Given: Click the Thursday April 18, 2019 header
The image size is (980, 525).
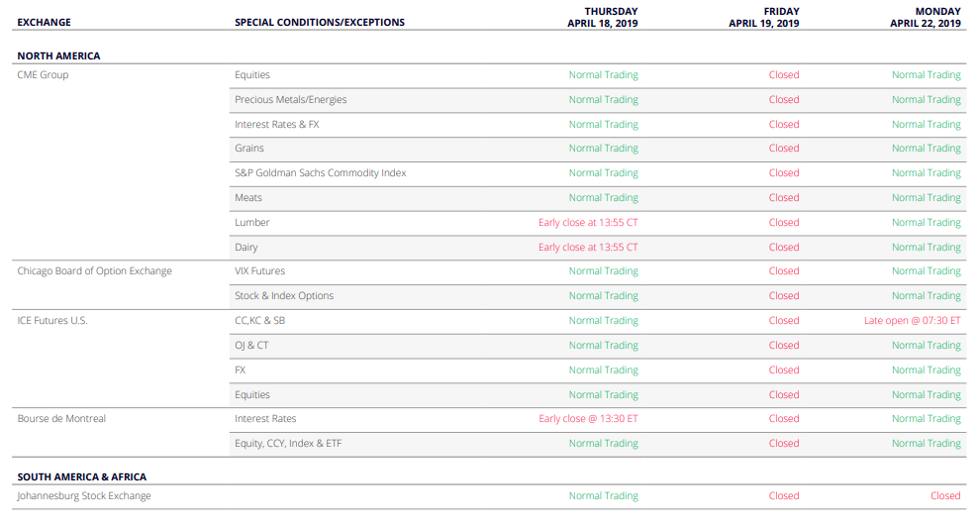Looking at the screenshot, I should pos(603,18).
